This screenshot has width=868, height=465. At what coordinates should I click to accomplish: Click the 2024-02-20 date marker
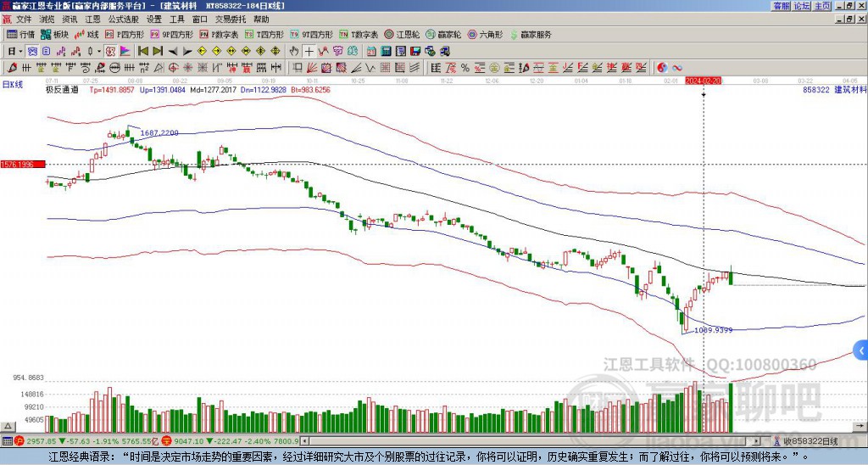(x=703, y=81)
